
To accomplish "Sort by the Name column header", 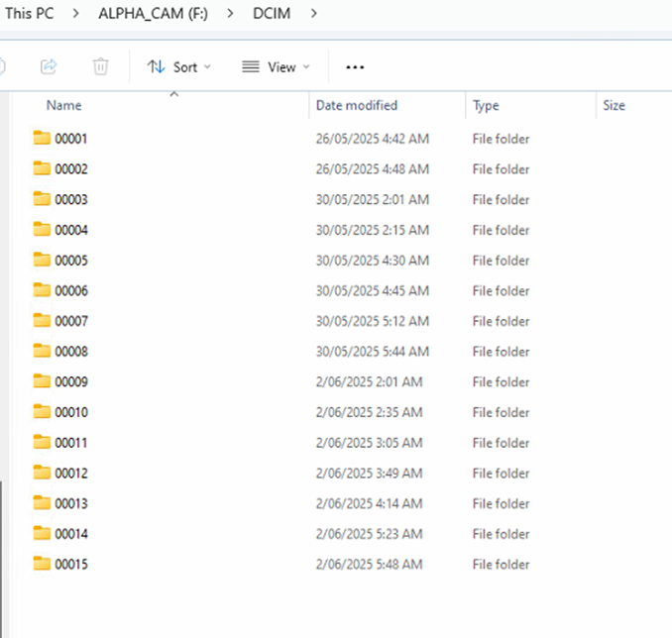I will pyautogui.click(x=63, y=105).
